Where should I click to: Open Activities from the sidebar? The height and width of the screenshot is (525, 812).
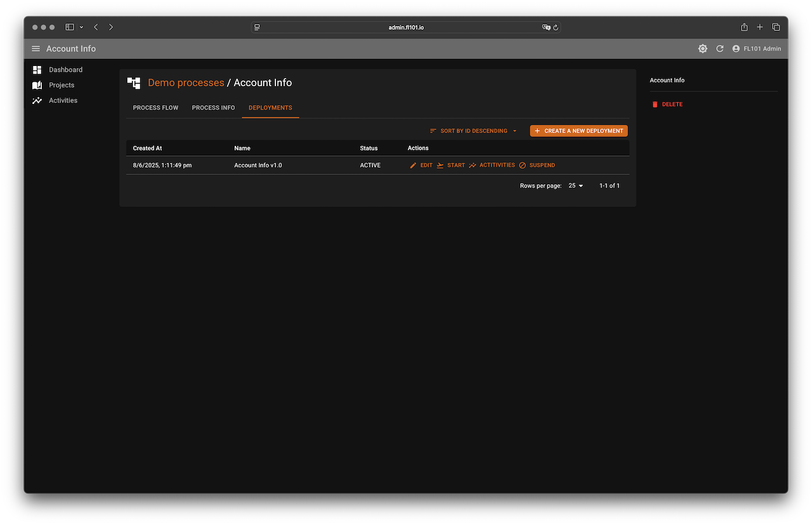(63, 100)
